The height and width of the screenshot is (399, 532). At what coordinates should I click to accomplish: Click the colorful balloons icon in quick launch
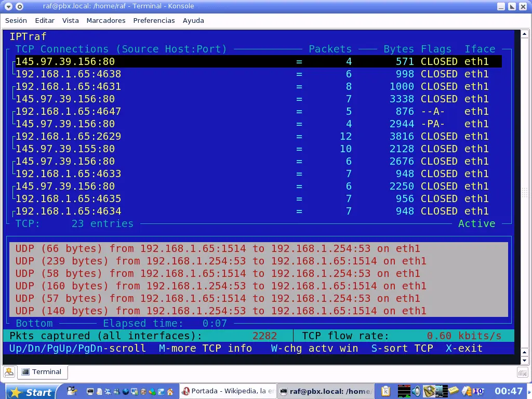(152, 392)
